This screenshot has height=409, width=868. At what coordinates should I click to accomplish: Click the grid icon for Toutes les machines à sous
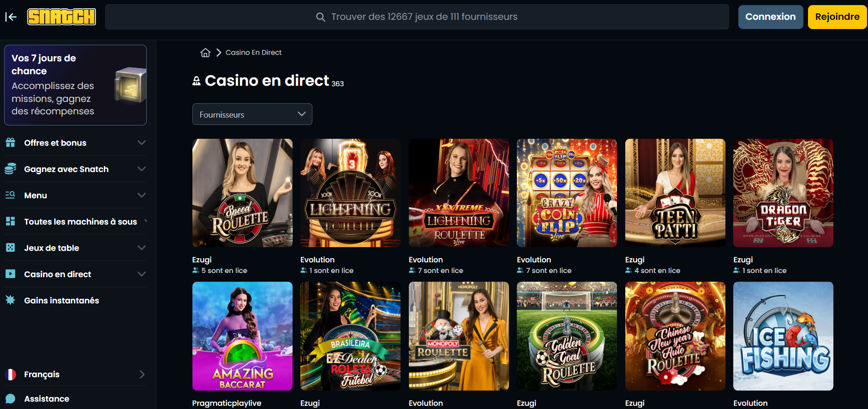pos(10,221)
